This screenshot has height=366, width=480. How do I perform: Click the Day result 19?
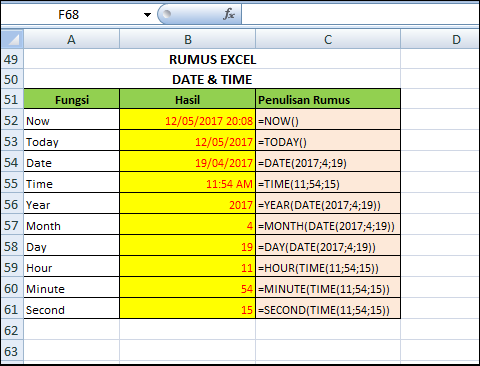pyautogui.click(x=188, y=246)
